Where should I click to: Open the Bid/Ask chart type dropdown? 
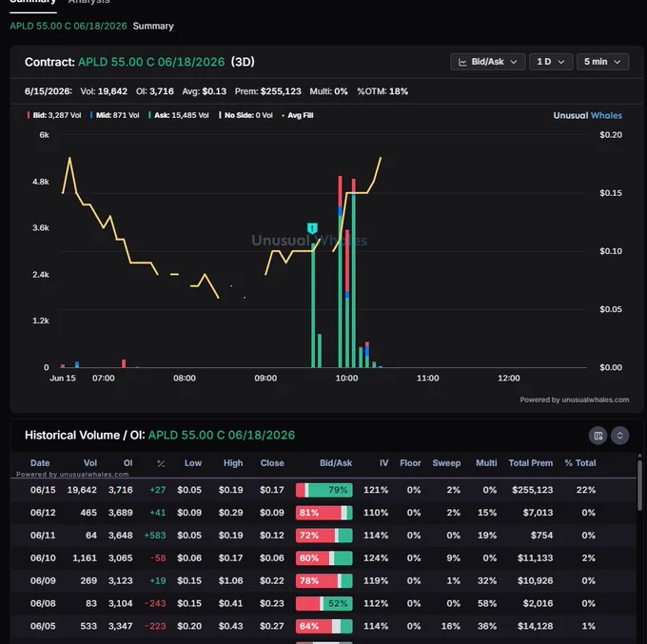[487, 62]
